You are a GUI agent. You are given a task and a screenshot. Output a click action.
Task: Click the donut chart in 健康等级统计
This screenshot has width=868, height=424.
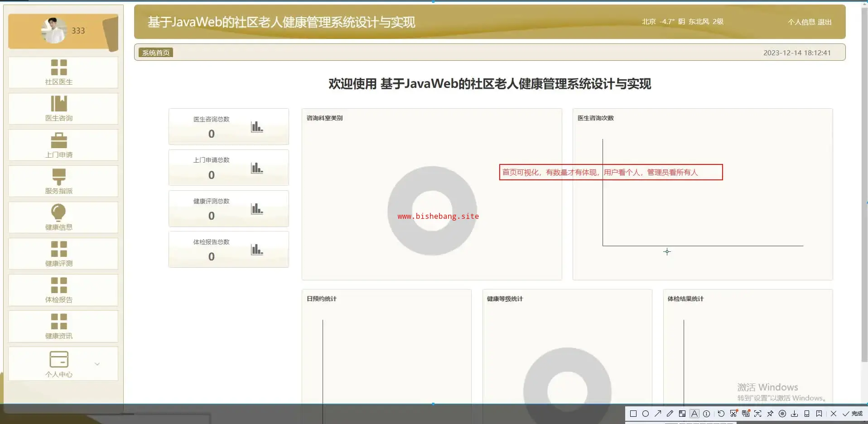(567, 376)
